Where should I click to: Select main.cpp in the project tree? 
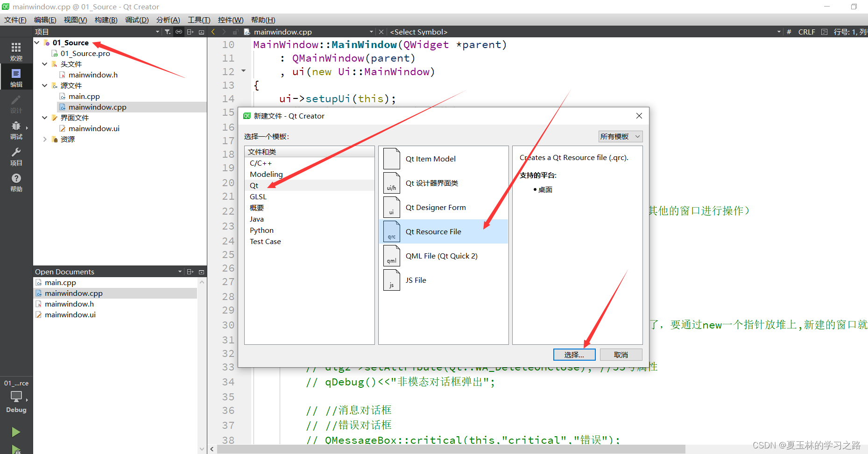(x=84, y=96)
